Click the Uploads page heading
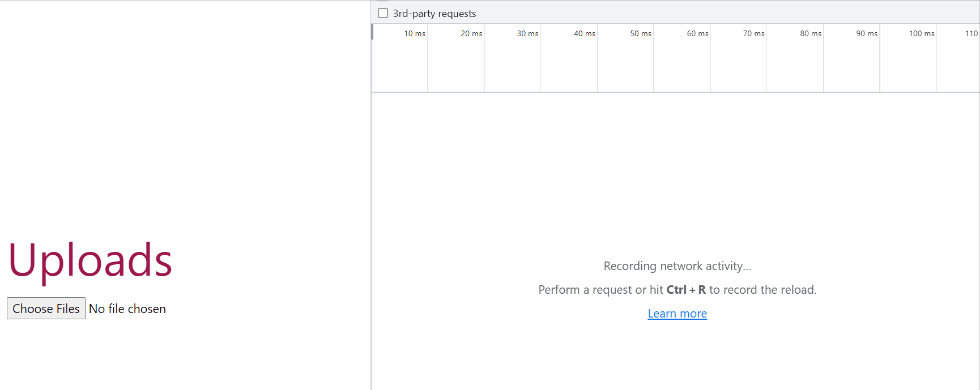980x390 pixels. (x=90, y=260)
